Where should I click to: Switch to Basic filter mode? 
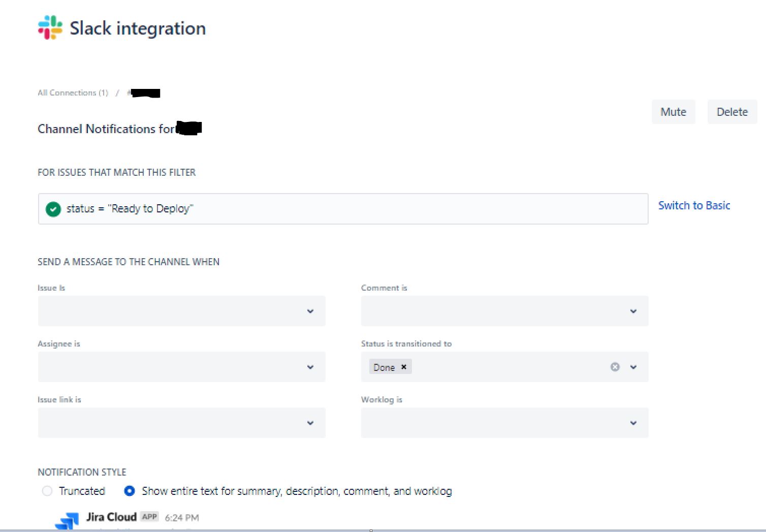tap(694, 205)
